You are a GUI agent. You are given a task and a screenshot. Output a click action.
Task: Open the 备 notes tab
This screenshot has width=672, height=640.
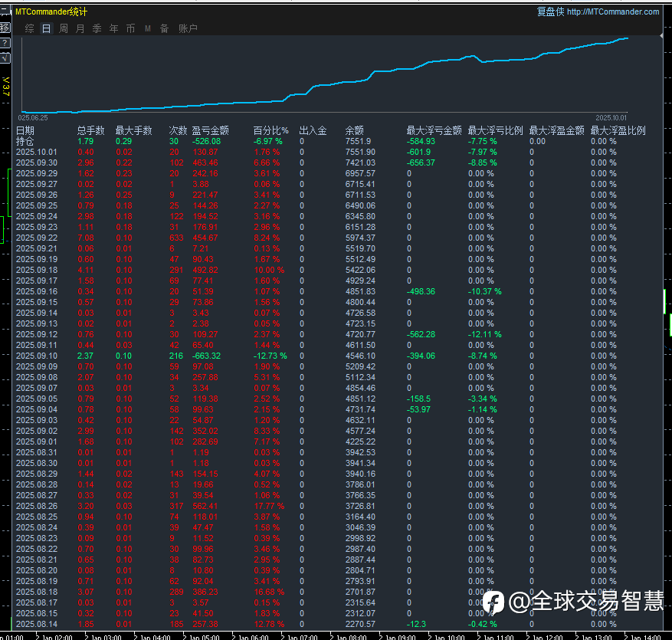point(164,28)
